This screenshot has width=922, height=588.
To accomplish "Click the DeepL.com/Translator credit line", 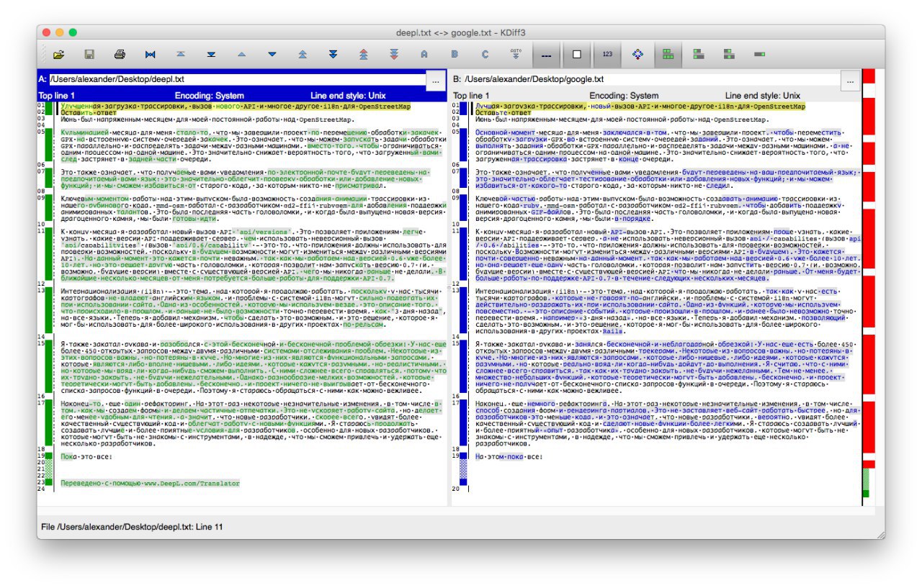I will coord(150,484).
